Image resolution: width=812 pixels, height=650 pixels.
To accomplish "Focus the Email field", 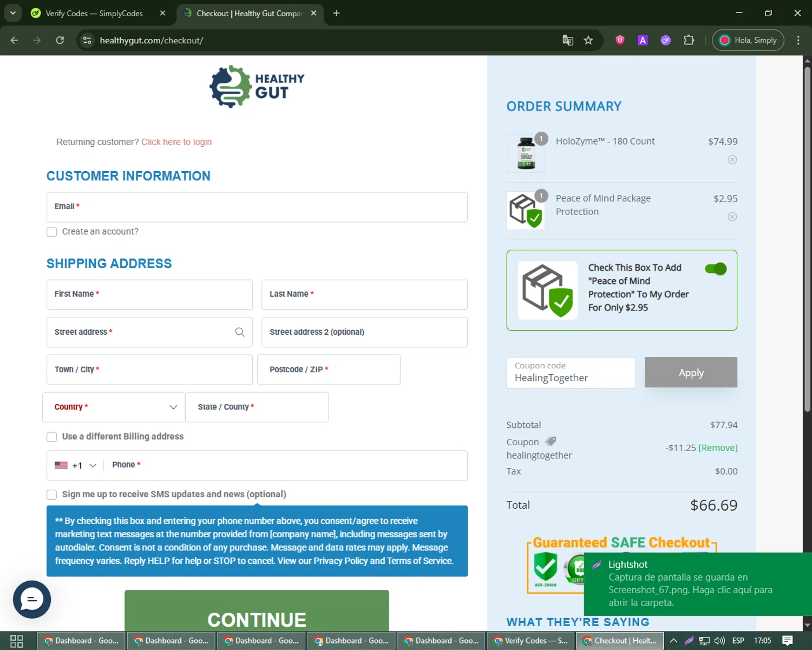I will pyautogui.click(x=257, y=207).
